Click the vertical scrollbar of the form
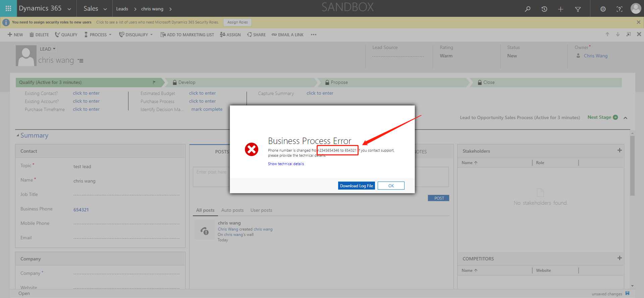The width and height of the screenshot is (644, 298). click(632, 166)
